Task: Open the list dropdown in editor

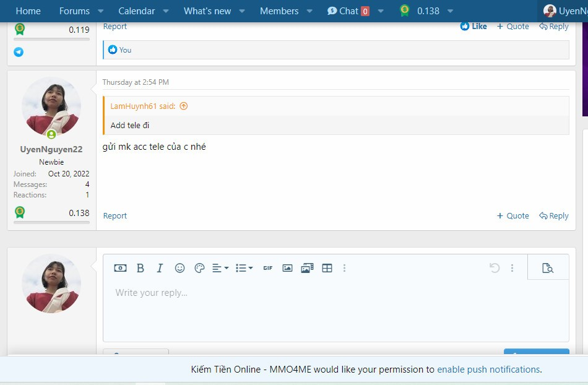Action: pyautogui.click(x=244, y=268)
